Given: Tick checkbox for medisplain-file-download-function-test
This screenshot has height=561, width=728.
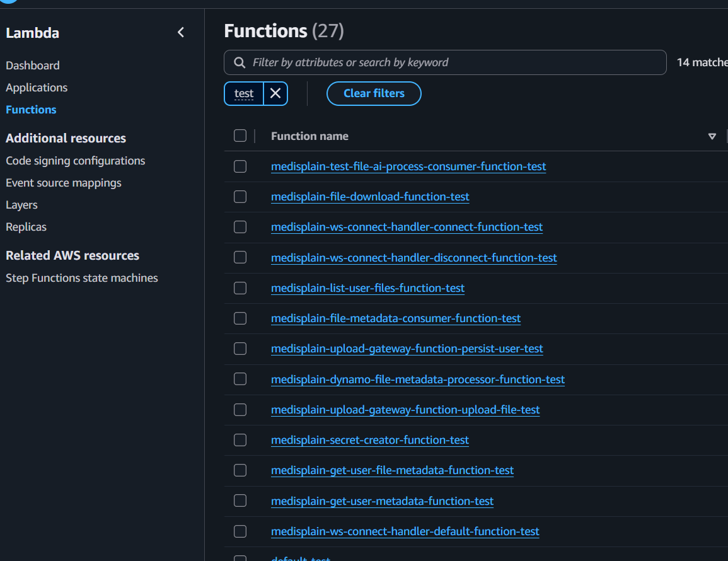Looking at the screenshot, I should [x=240, y=197].
